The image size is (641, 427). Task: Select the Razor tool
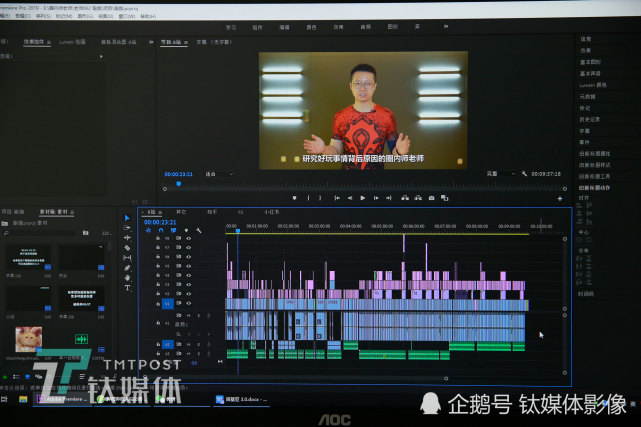point(127,248)
